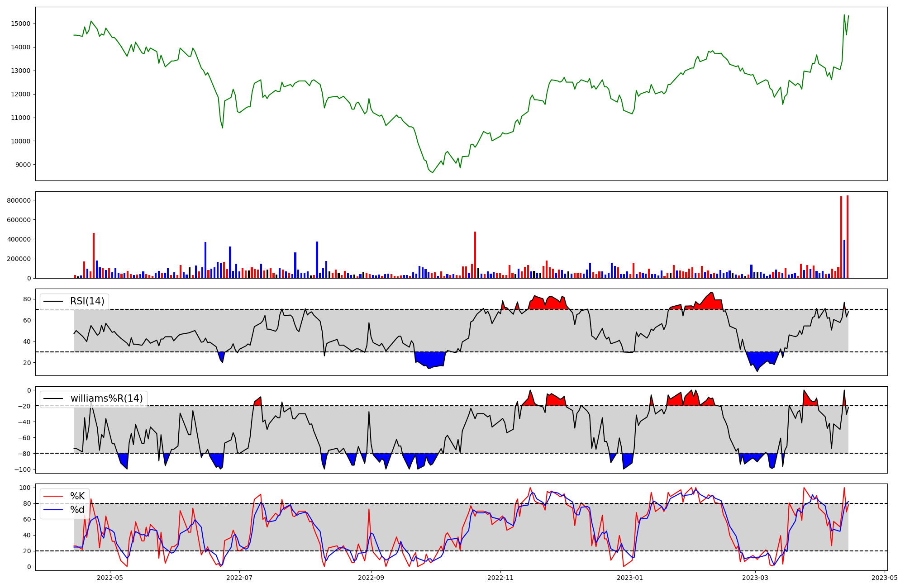Click the red %K legend line swatch
This screenshot has width=905, height=588.
[53, 496]
